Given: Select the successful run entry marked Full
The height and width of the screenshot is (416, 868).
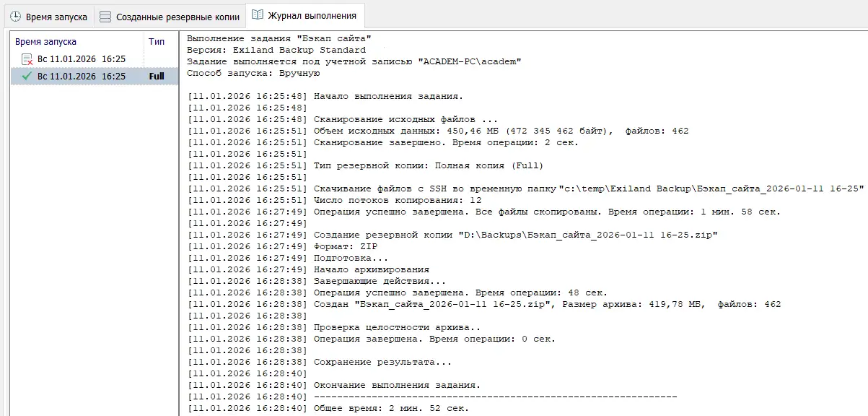Looking at the screenshot, I should [x=81, y=76].
